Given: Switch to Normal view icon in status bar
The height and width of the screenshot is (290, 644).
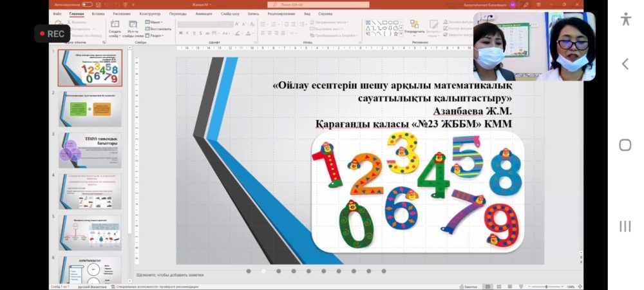Looking at the screenshot, I should (488, 286).
